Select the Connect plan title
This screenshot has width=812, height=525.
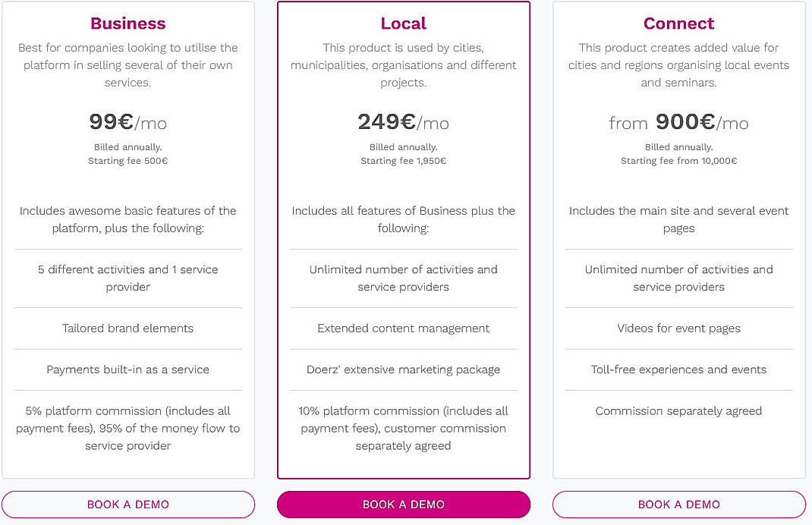678,24
